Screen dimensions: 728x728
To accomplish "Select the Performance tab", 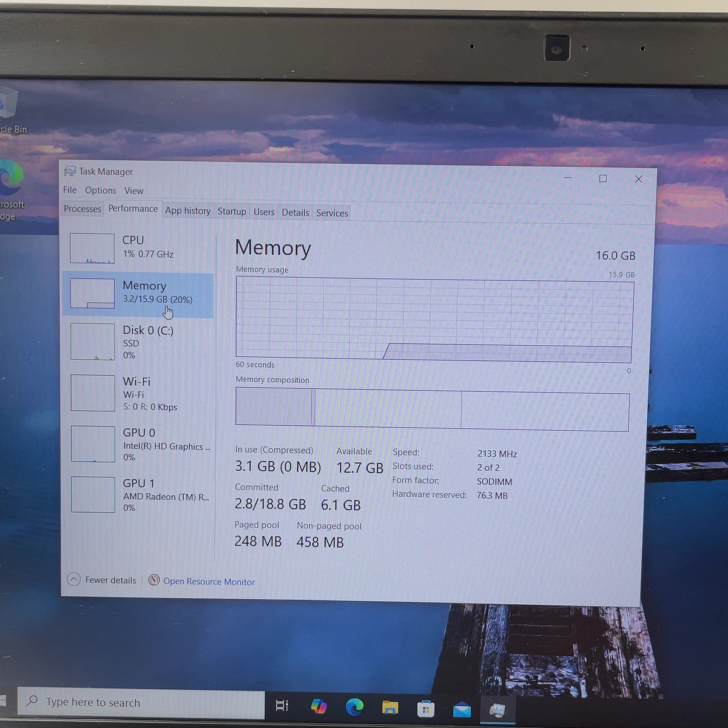I will coord(133,209).
